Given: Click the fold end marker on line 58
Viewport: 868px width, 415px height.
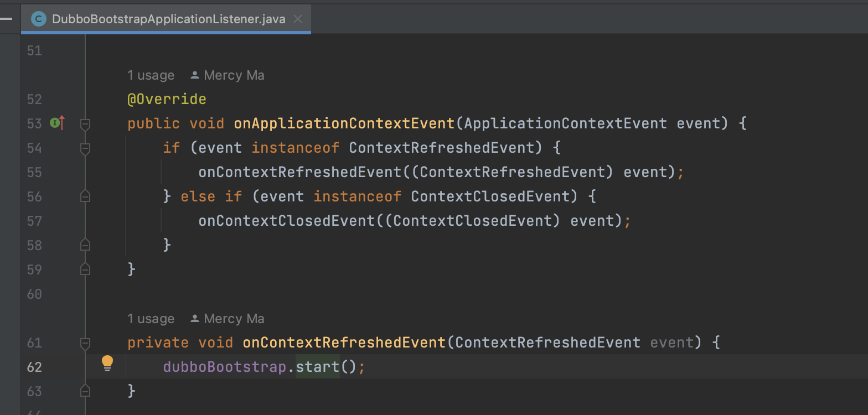Looking at the screenshot, I should 85,245.
